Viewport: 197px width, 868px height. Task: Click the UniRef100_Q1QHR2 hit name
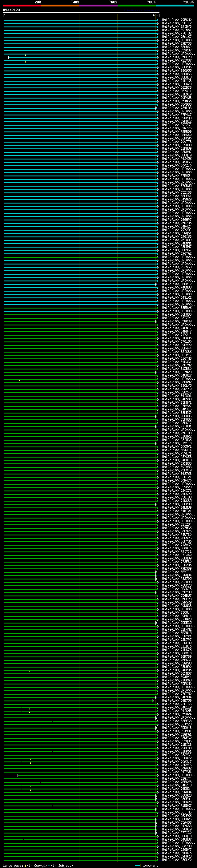[x=177, y=436]
